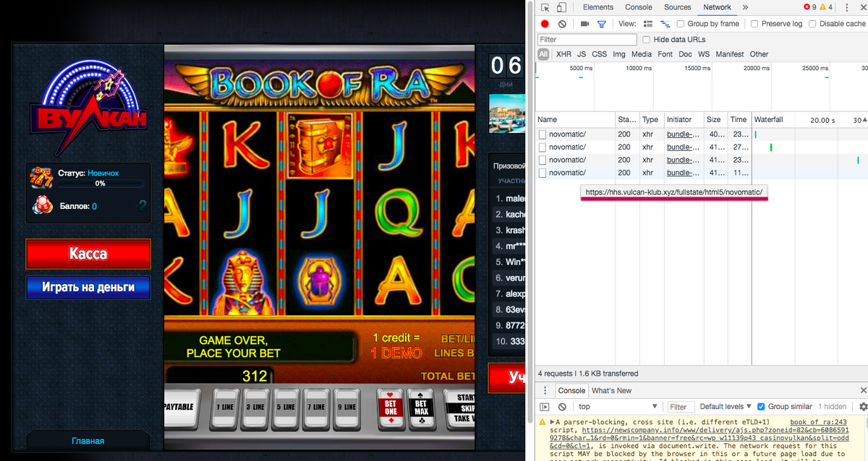Select the first novomatic/ request row

[702, 134]
